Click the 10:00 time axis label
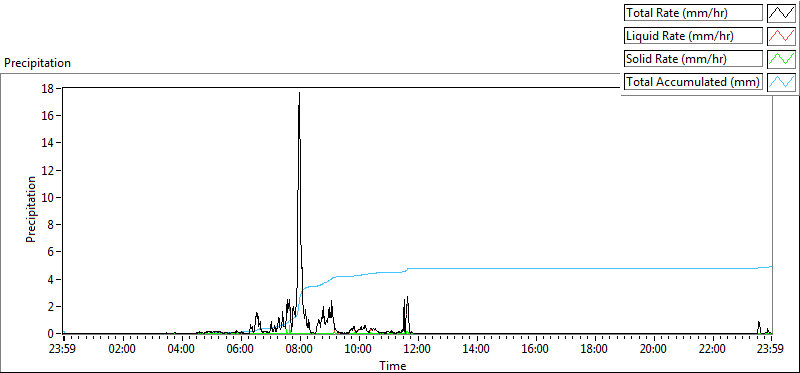The width and height of the screenshot is (800, 373). point(359,350)
